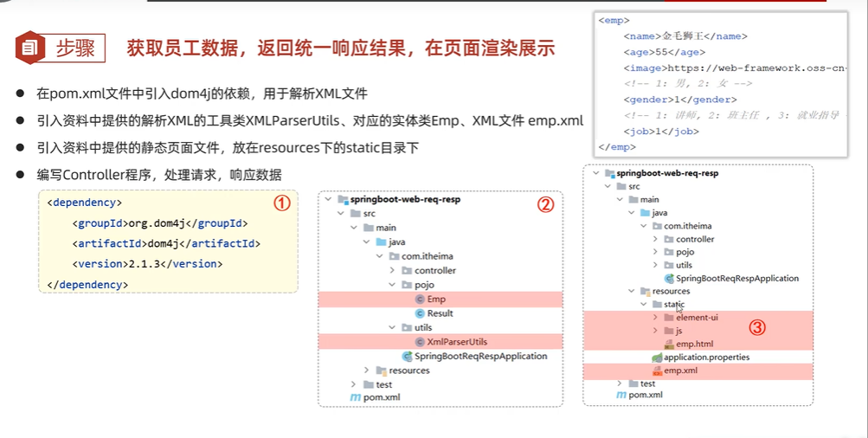The width and height of the screenshot is (868, 438).
Task: Click the XML gender line
Action: tap(680, 100)
